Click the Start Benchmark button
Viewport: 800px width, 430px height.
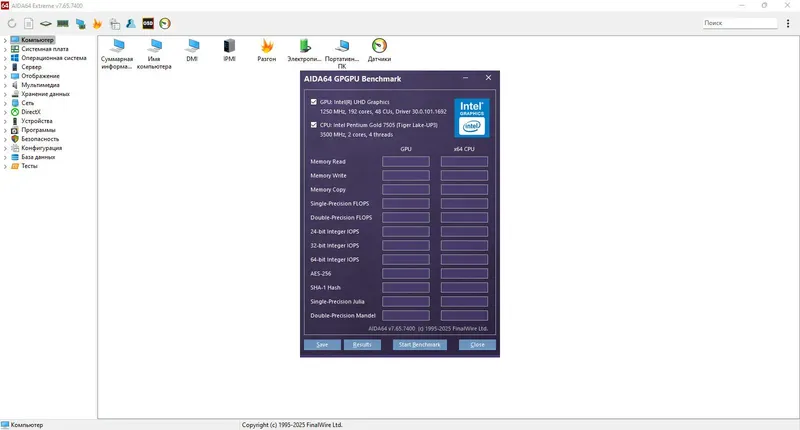click(420, 345)
